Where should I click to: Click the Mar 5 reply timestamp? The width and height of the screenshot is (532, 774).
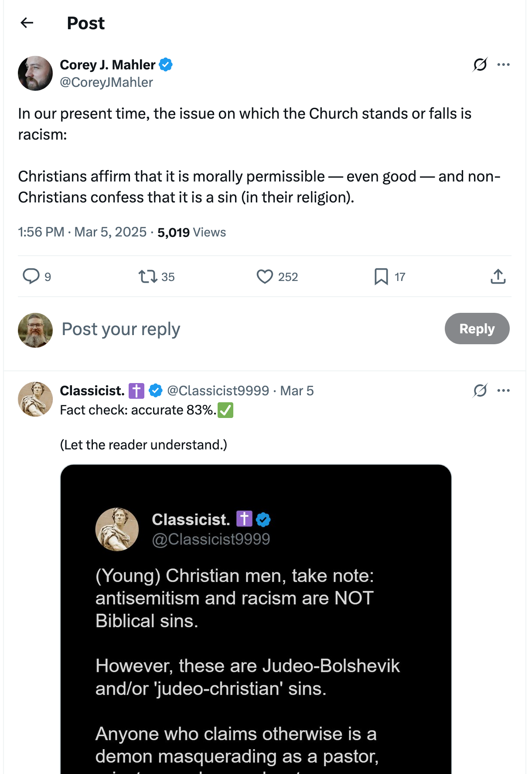point(297,390)
